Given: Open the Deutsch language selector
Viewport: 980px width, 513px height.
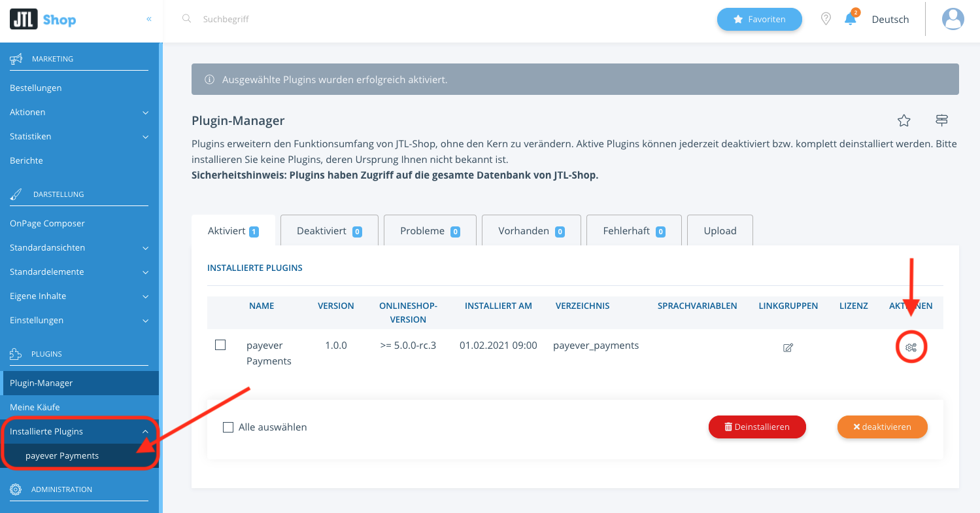Looking at the screenshot, I should (890, 20).
